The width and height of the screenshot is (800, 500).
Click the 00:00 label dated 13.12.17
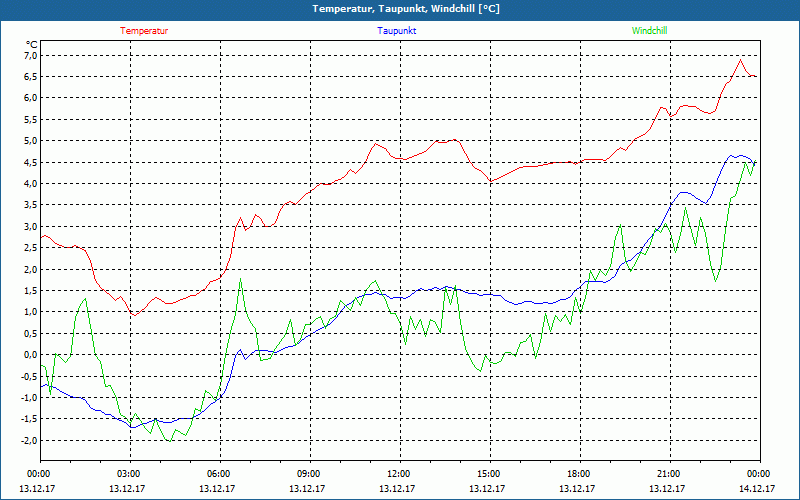coord(41,474)
